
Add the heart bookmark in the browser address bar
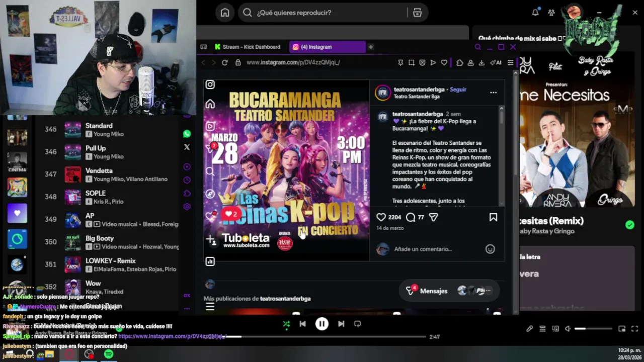click(x=444, y=62)
